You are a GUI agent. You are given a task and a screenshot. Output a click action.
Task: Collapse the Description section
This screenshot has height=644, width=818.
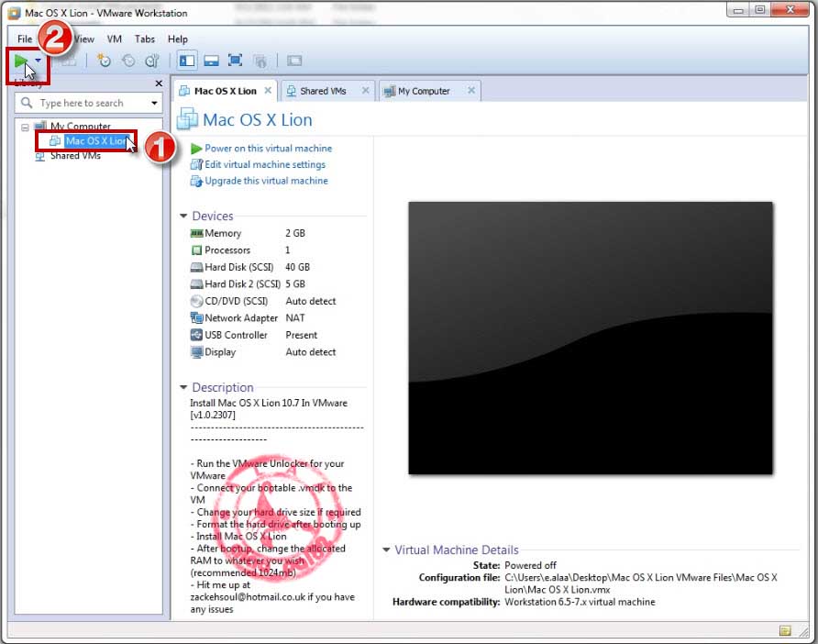tap(183, 387)
